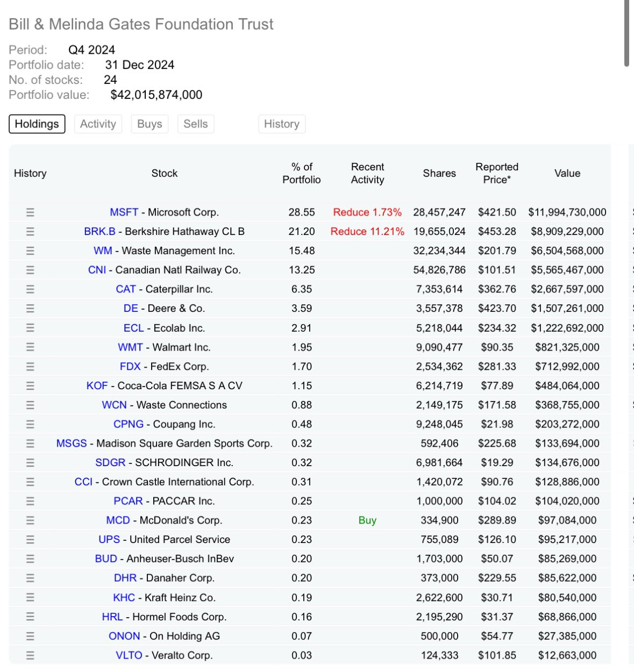The width and height of the screenshot is (634, 672).
Task: Open the ONON ticker link
Action: pos(124,637)
